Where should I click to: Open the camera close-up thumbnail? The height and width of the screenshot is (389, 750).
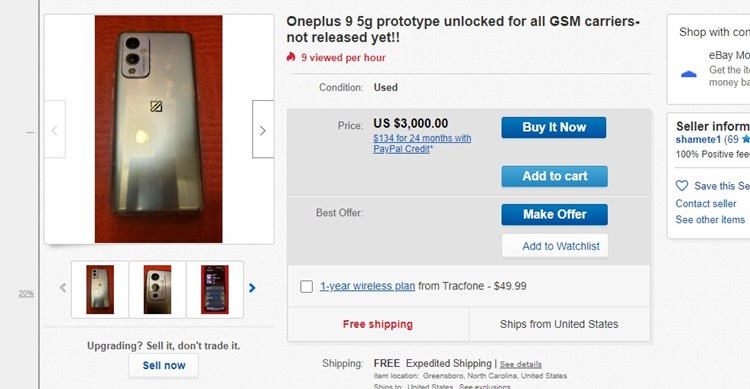tap(157, 289)
